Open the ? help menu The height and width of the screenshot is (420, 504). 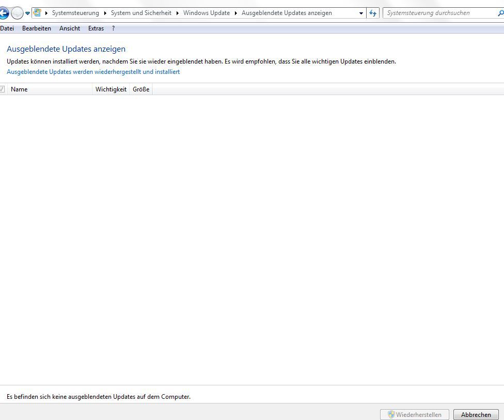click(113, 28)
